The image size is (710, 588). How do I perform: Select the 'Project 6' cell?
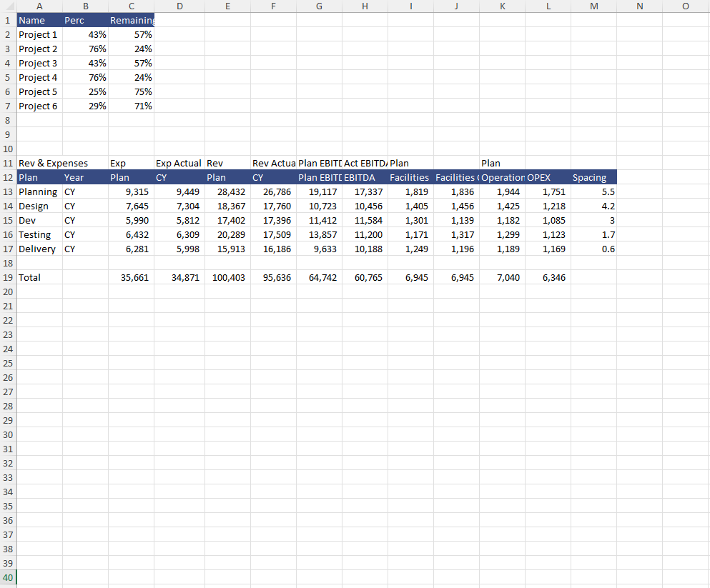40,106
